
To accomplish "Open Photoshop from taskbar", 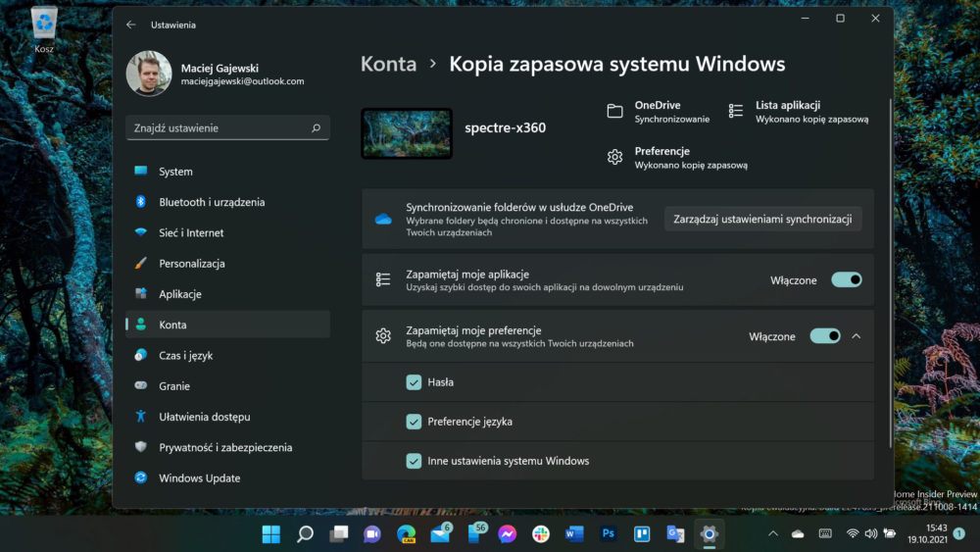I will [609, 534].
